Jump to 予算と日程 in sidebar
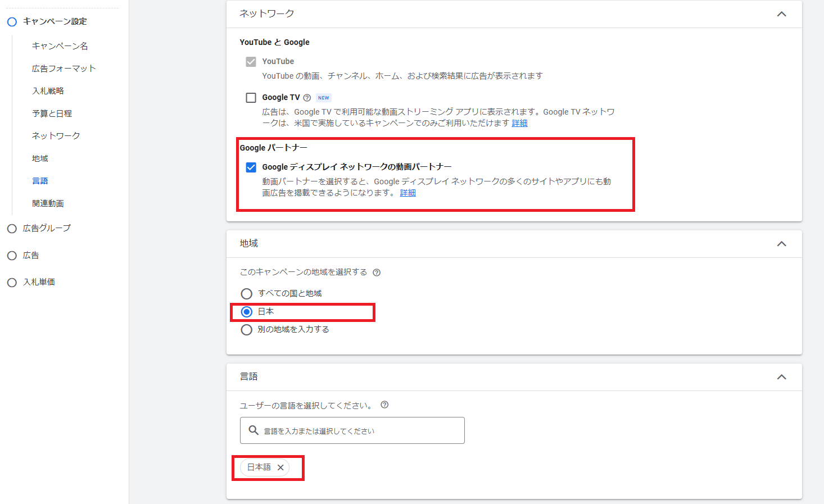Viewport: 824px width, 504px height. tap(52, 113)
